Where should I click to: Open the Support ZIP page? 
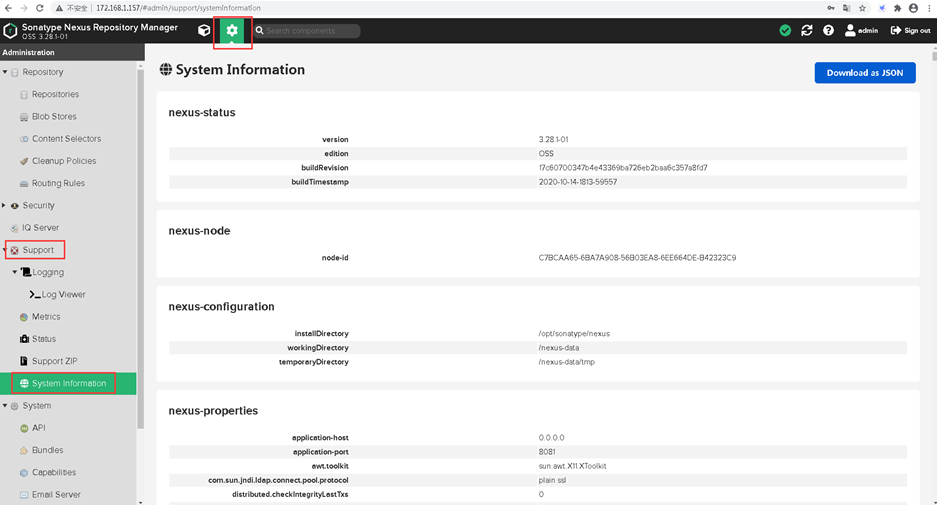[x=54, y=361]
